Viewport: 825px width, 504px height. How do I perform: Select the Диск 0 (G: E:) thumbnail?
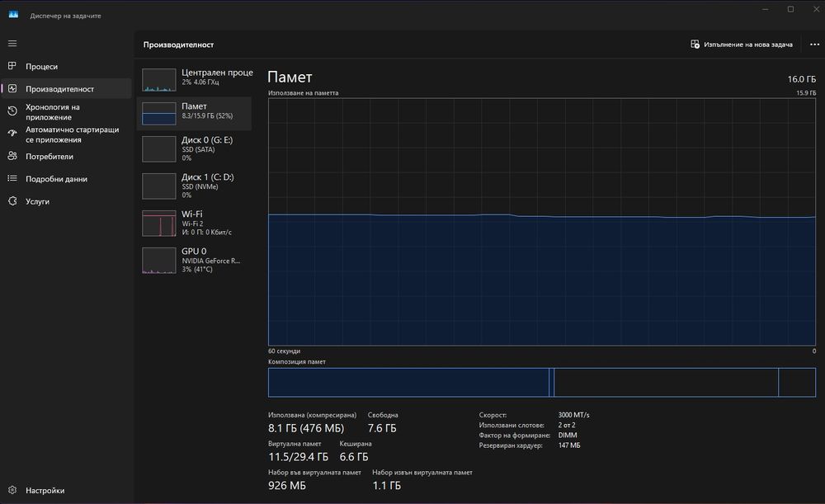tap(159, 148)
